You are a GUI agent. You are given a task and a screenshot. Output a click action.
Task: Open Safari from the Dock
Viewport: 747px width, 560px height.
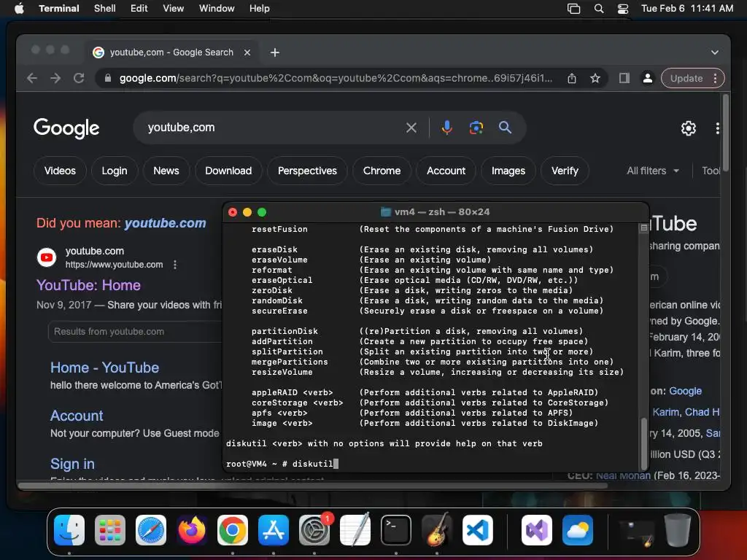[x=151, y=530]
